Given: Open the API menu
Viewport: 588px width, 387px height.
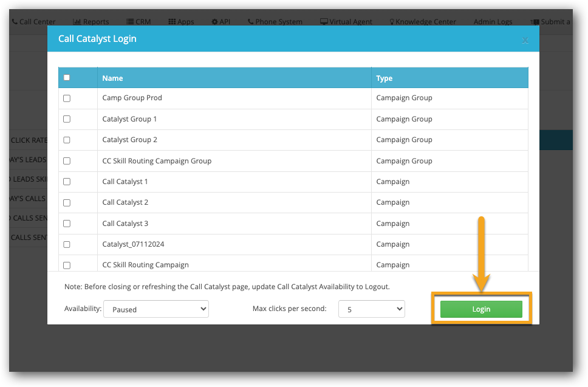Looking at the screenshot, I should 221,22.
